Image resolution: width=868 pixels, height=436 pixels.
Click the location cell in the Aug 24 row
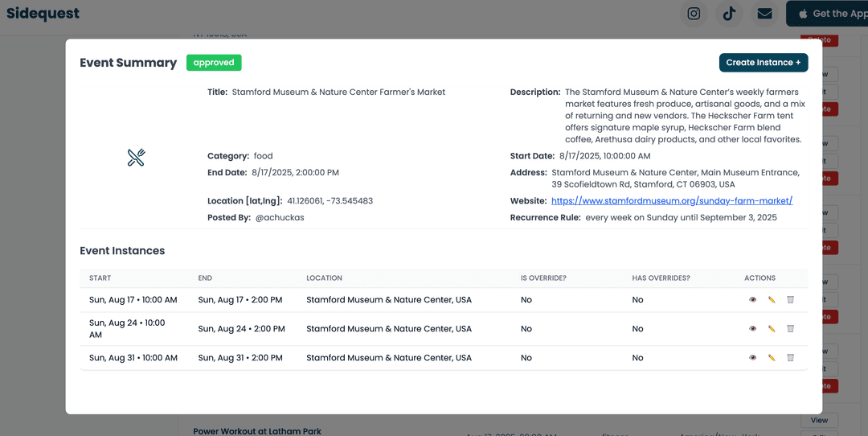(389, 328)
